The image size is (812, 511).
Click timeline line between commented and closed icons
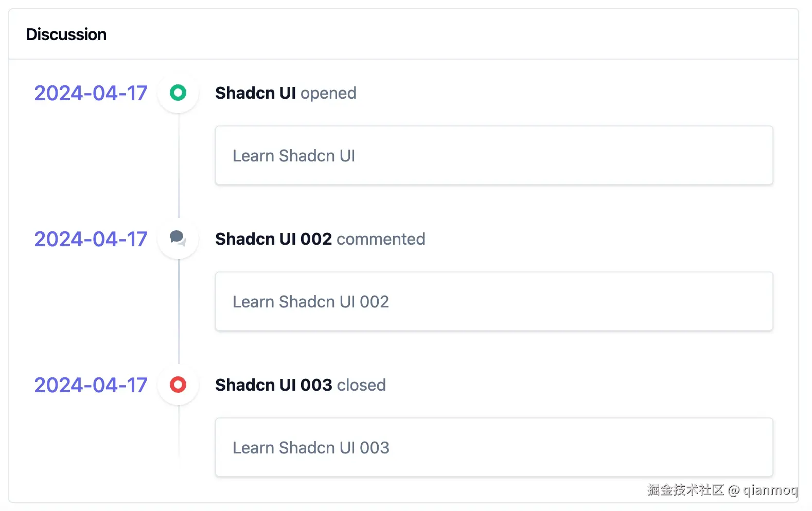click(x=179, y=312)
